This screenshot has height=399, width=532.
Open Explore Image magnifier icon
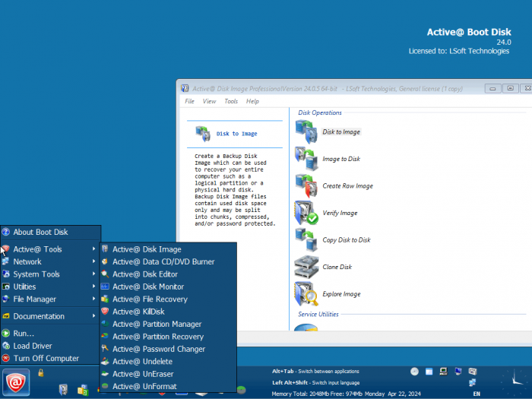[x=306, y=294]
